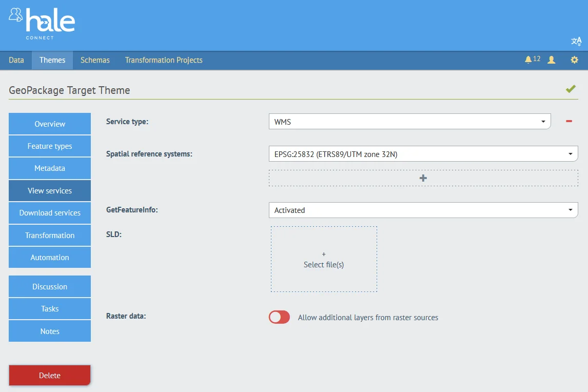Open the GetFeatureInfo dropdown set to Activated
Viewport: 588px width, 392px height.
(x=423, y=210)
